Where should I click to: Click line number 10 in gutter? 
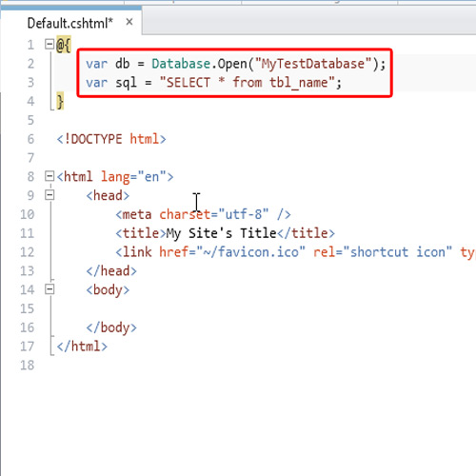click(27, 214)
